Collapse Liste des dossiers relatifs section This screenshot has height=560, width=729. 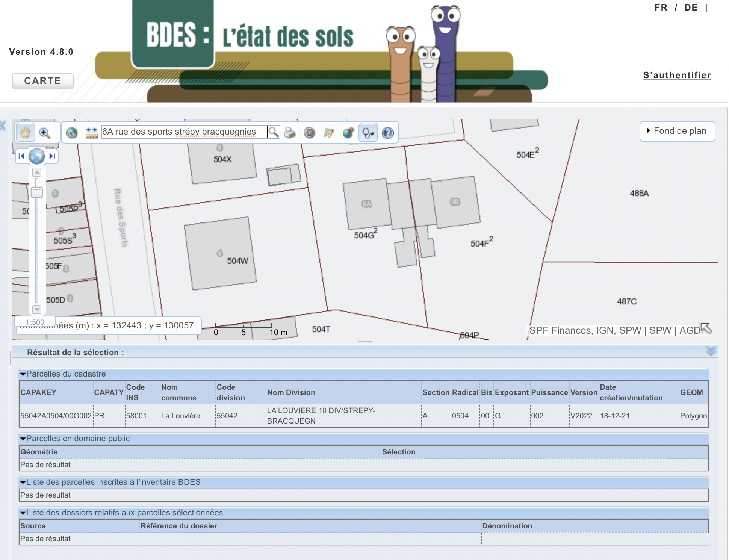pos(23,513)
